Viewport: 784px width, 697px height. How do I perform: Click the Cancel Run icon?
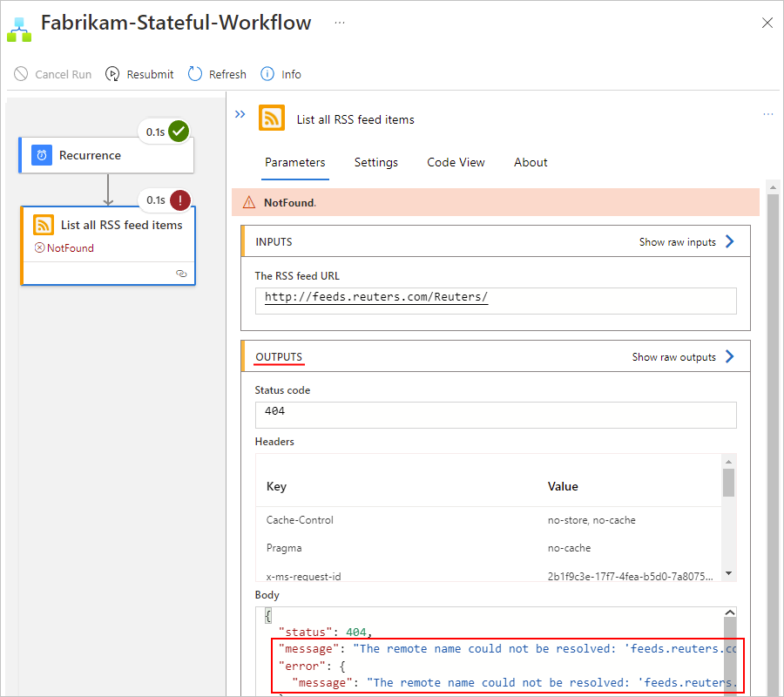[21, 74]
